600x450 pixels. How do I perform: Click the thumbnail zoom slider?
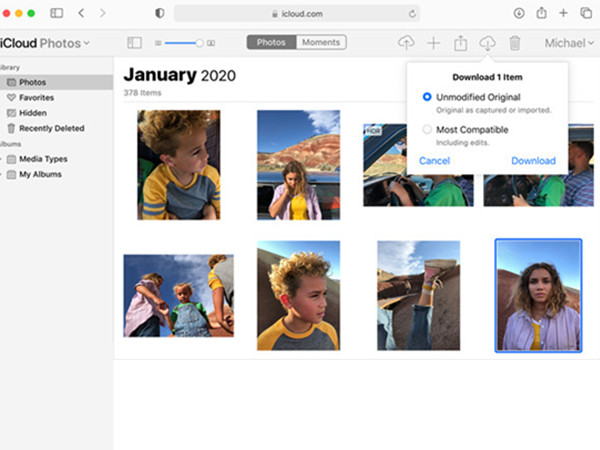click(x=184, y=43)
